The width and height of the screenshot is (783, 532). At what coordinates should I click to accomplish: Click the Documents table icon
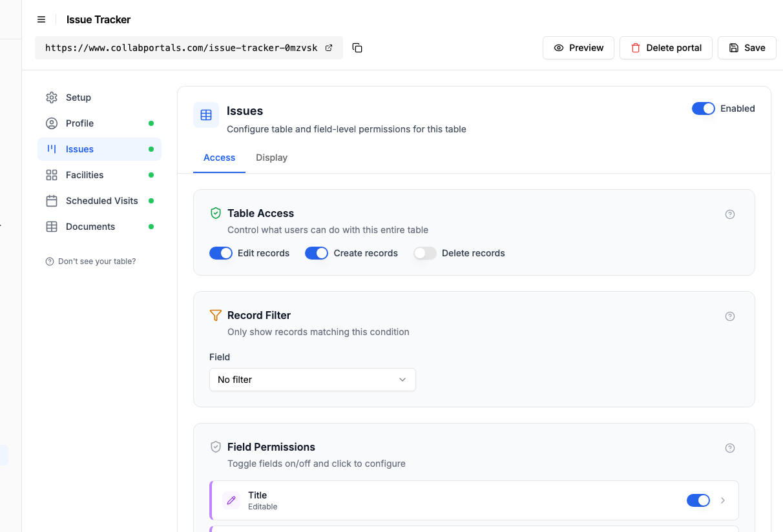click(x=52, y=227)
